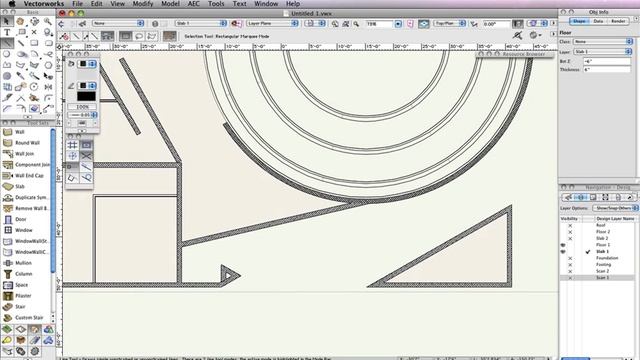Select the Zoom magnifier tool in Basic palette

[x=48, y=21]
